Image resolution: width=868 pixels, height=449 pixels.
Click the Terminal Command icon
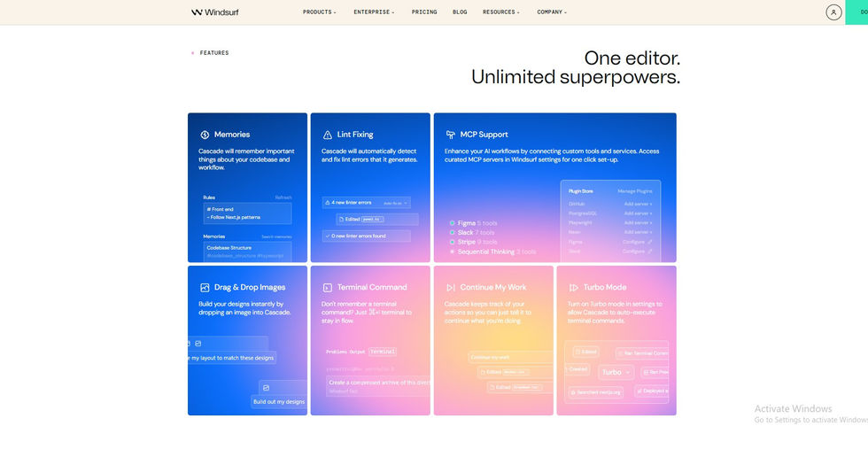(328, 287)
